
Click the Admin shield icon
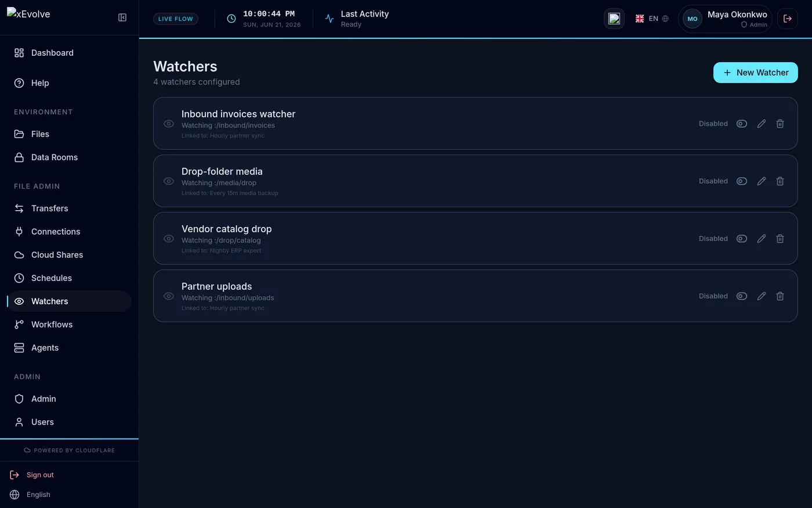point(19,399)
